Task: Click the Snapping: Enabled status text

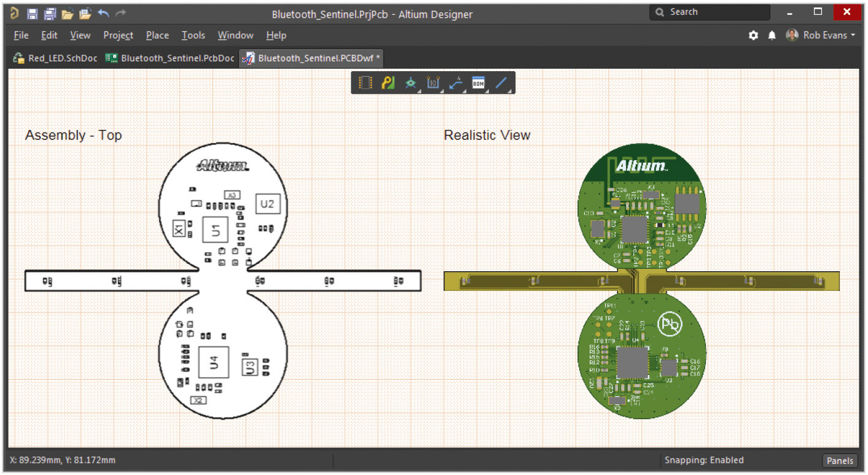Action: click(x=704, y=460)
